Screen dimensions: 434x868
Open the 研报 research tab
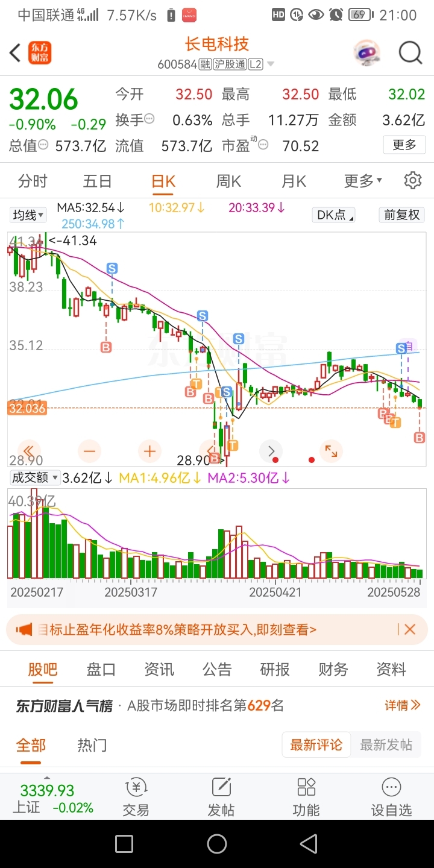(275, 669)
